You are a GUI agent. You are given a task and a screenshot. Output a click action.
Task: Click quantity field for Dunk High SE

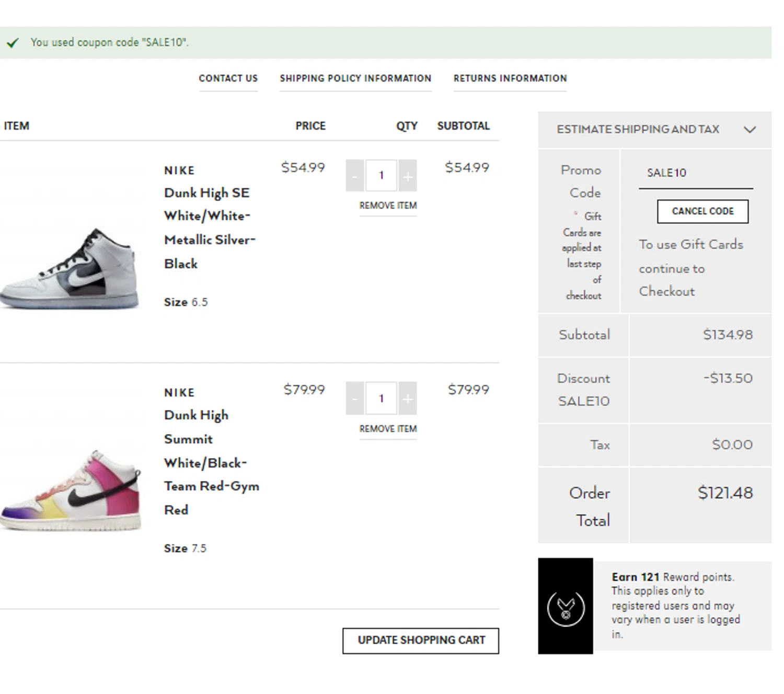click(381, 176)
